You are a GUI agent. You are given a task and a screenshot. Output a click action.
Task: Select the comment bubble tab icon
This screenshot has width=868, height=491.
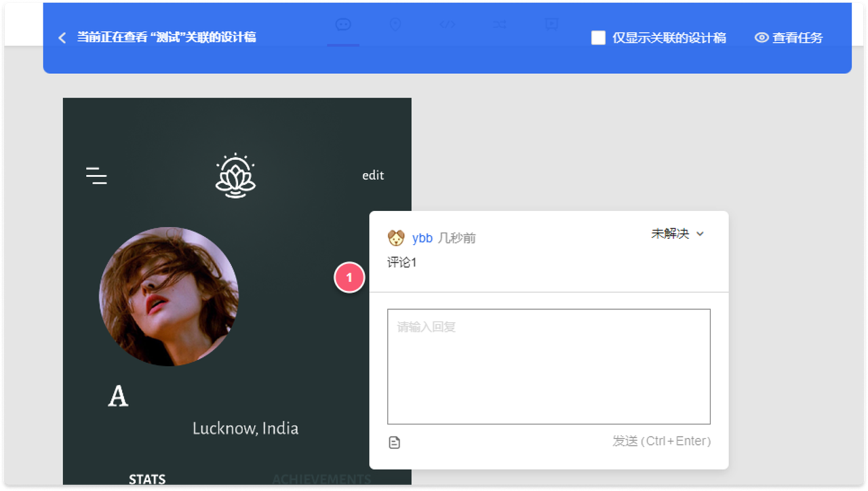343,24
